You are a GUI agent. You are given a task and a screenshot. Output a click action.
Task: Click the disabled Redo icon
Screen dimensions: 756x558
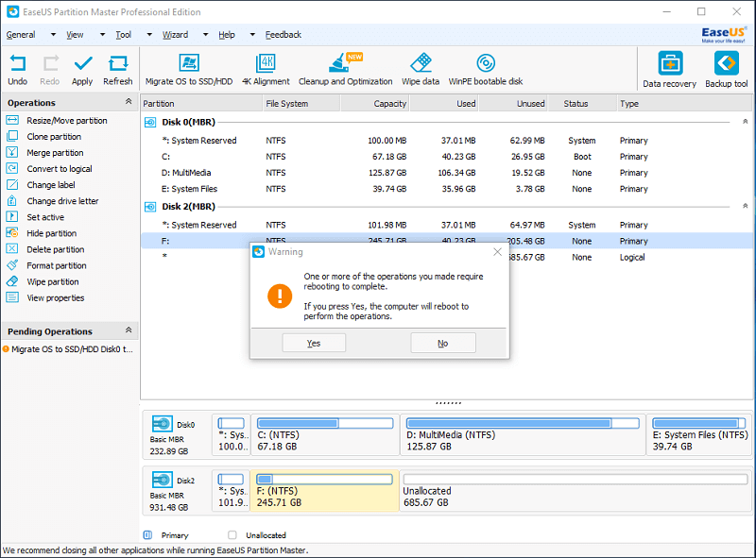click(x=50, y=71)
